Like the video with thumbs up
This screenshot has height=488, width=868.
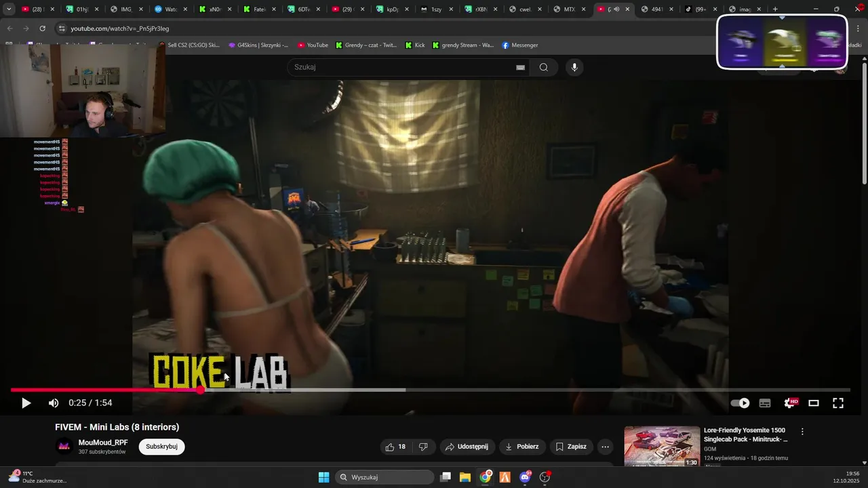coord(395,447)
